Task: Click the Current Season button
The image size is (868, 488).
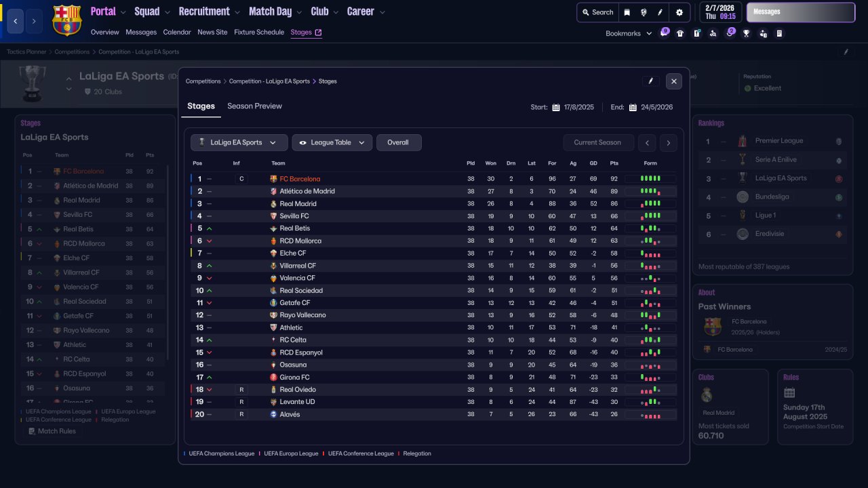Action: [597, 142]
